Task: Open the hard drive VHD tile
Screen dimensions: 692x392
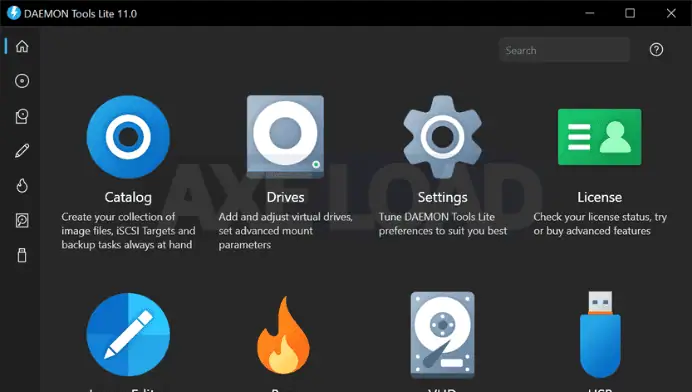Action: 442,335
